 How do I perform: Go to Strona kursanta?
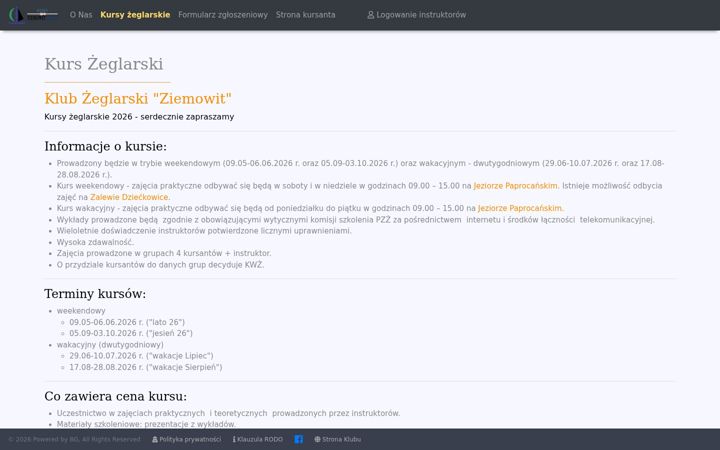coord(305,15)
